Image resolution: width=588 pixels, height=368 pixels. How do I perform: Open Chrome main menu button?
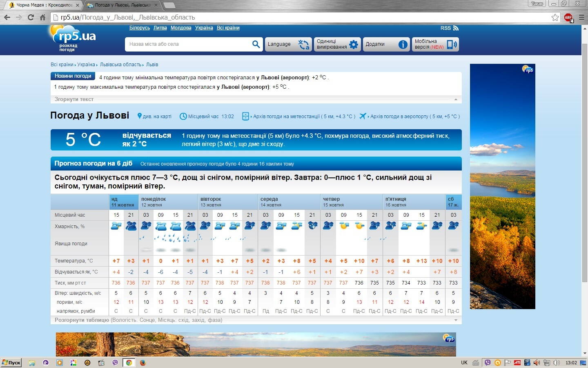click(x=581, y=17)
